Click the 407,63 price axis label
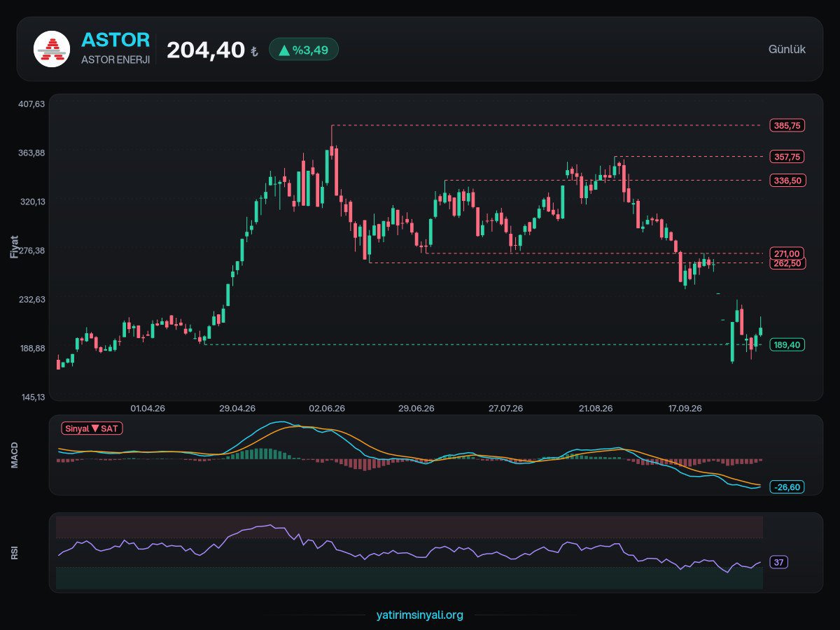This screenshot has width=840, height=630. pyautogui.click(x=31, y=104)
